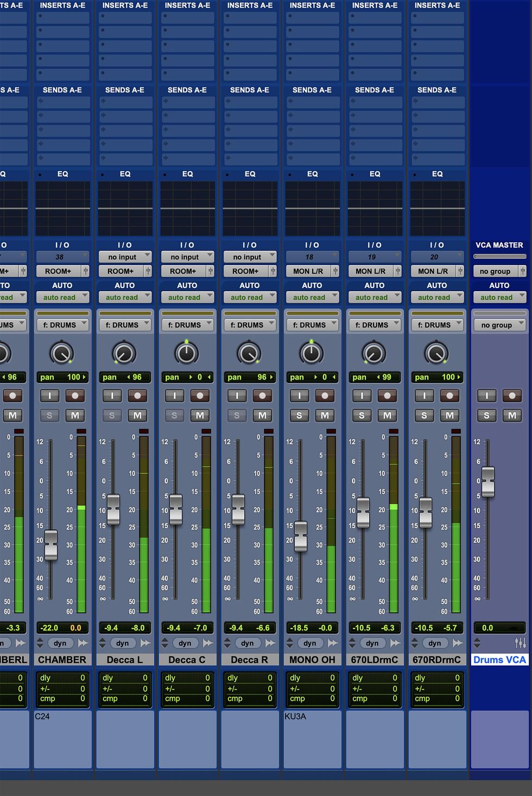This screenshot has width=532, height=796.
Task: Click the C24 comments field under CHAMBER
Action: [62, 739]
